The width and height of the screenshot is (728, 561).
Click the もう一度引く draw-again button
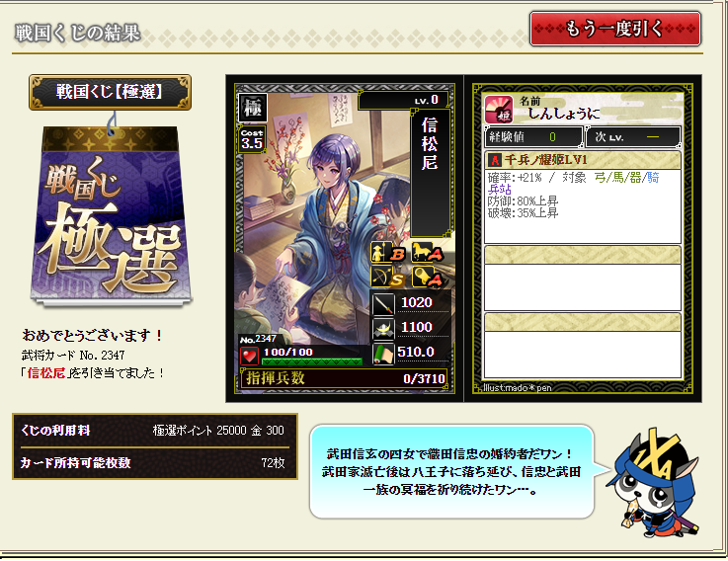614,29
